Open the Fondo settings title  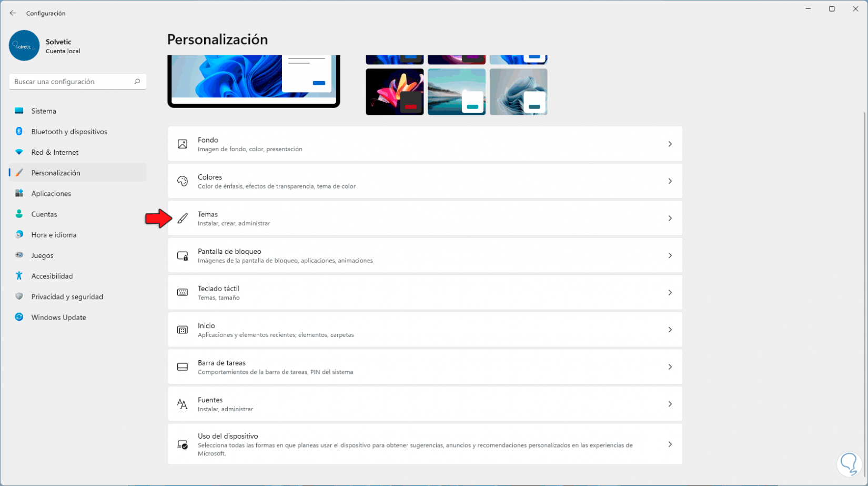pos(208,140)
